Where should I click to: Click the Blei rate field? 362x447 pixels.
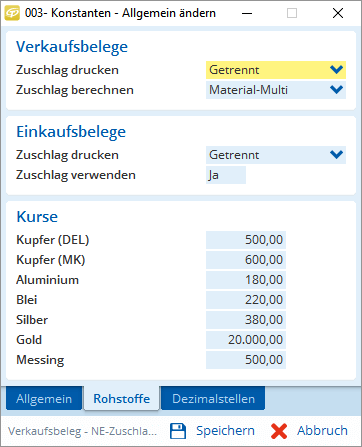pos(246,300)
